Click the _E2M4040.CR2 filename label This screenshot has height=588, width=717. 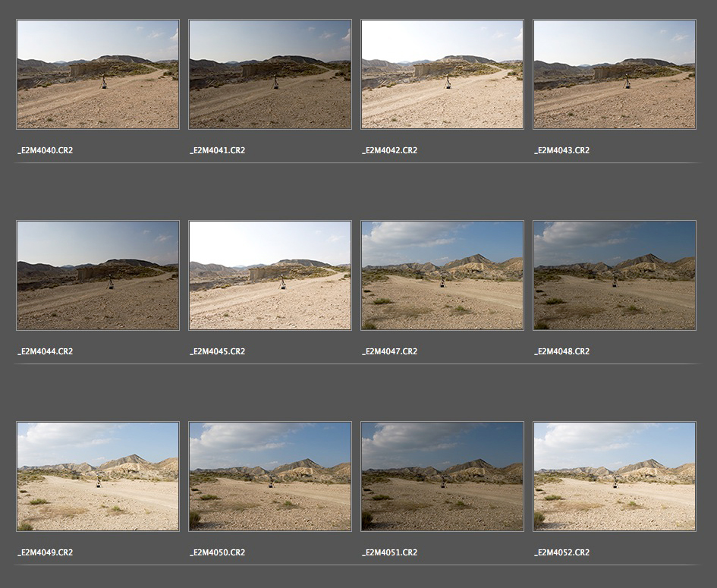coord(46,150)
